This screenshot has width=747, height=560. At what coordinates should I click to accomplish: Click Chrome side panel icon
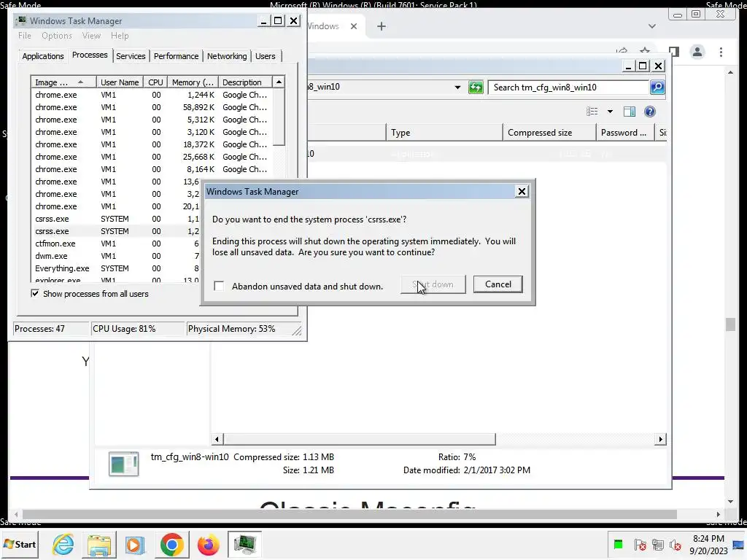(673, 52)
